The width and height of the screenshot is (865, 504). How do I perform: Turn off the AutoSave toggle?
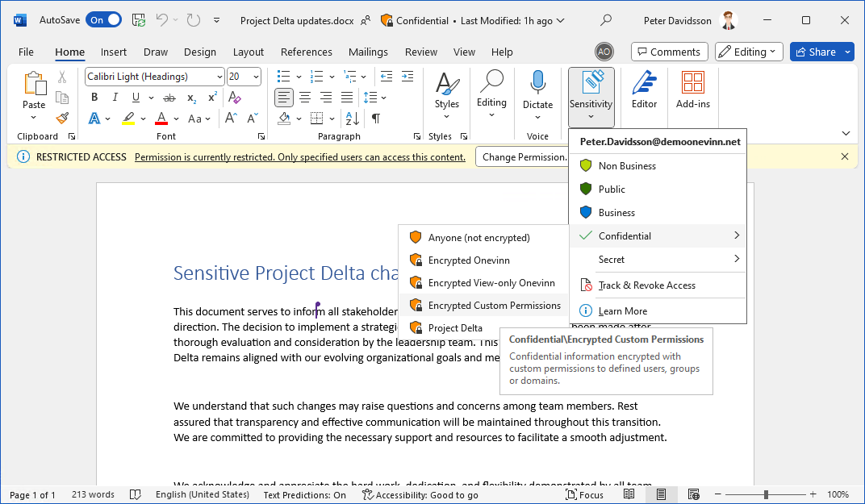(104, 20)
